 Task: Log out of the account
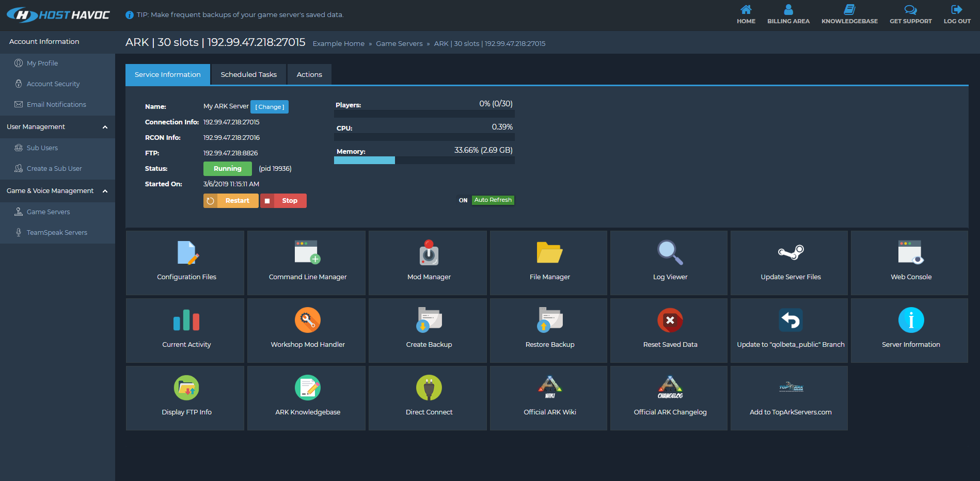click(957, 14)
